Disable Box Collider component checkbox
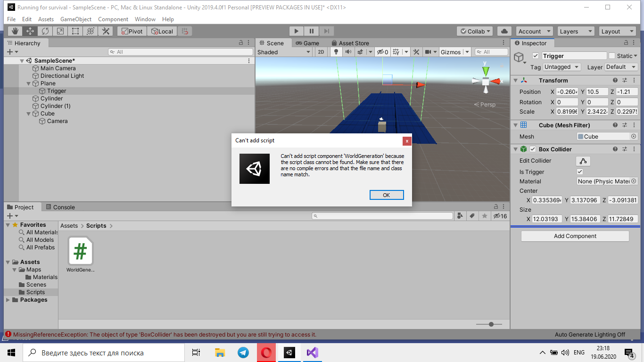The height and width of the screenshot is (362, 644). click(x=533, y=149)
